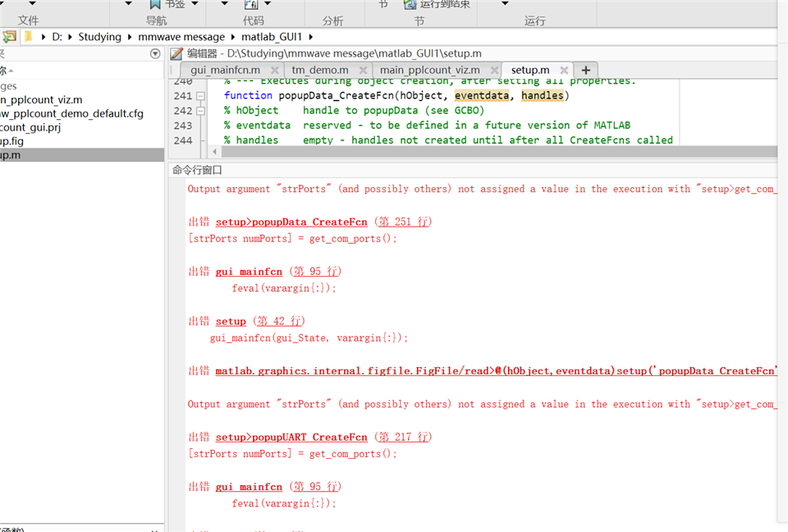788x532 pixels.
Task: Expand the arrow after Studying in path
Action: pyautogui.click(x=130, y=37)
